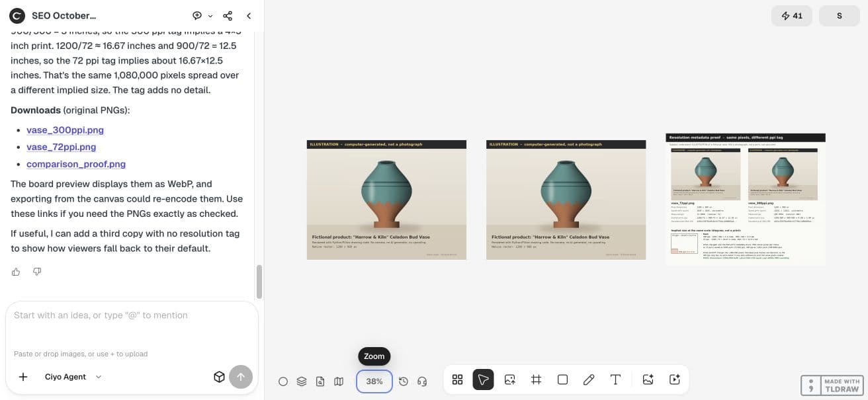The height and width of the screenshot is (400, 868).
Task: Select the resolution metadata proof image
Action: click(746, 199)
